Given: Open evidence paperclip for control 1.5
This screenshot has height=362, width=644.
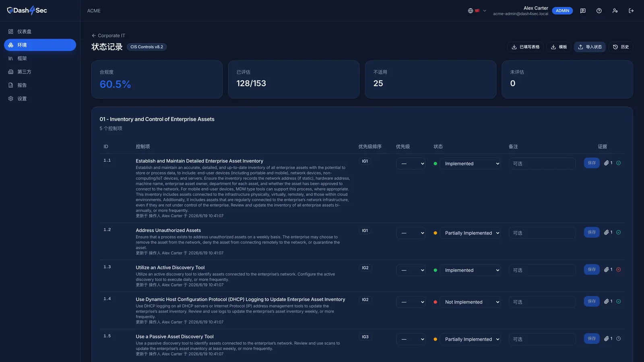Looking at the screenshot, I should pos(608,338).
